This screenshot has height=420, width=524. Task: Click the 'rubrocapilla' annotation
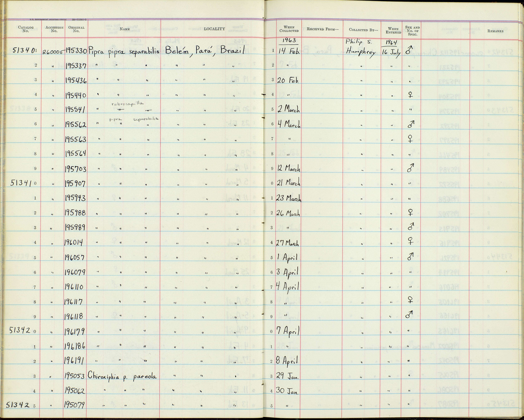tap(128, 104)
